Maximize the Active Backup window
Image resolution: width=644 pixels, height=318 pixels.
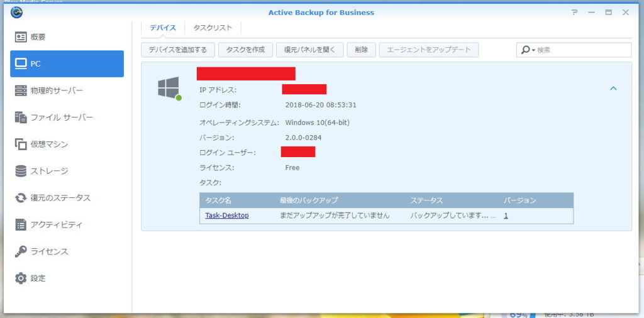[x=608, y=13]
